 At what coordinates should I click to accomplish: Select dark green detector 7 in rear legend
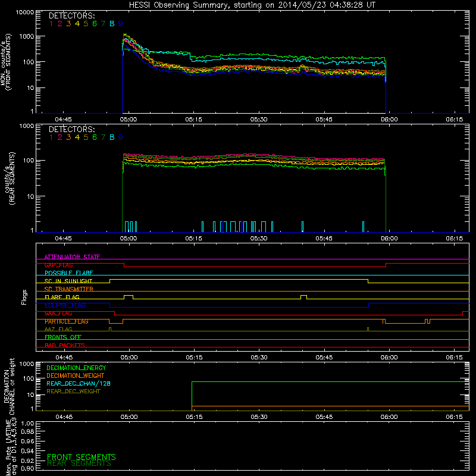(103, 137)
